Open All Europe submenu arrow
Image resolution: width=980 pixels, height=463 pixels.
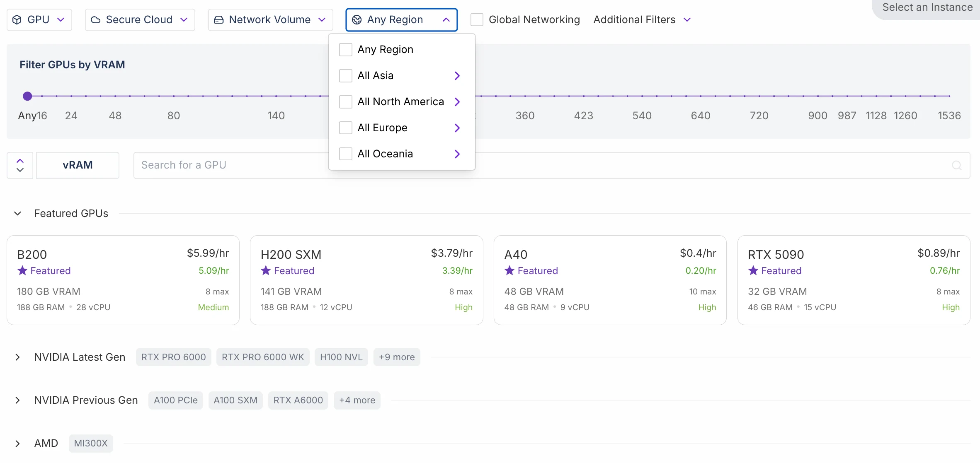(457, 128)
